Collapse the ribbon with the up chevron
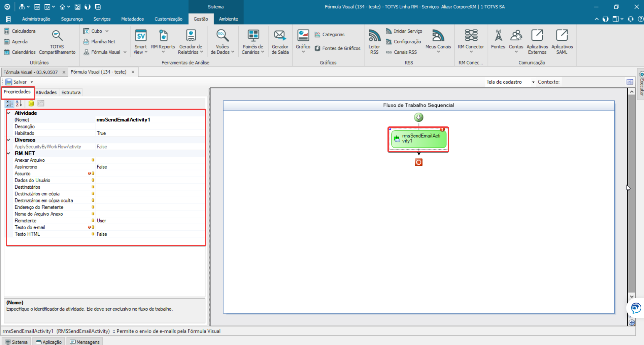Image resolution: width=644 pixels, height=345 pixels. pos(597,19)
